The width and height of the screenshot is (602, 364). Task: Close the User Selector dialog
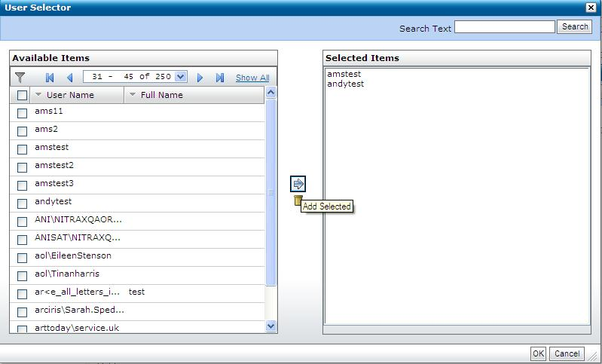pos(591,8)
